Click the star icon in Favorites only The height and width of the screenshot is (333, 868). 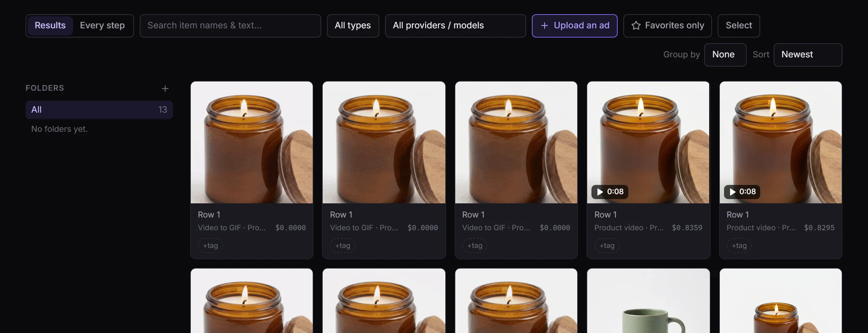tap(636, 26)
